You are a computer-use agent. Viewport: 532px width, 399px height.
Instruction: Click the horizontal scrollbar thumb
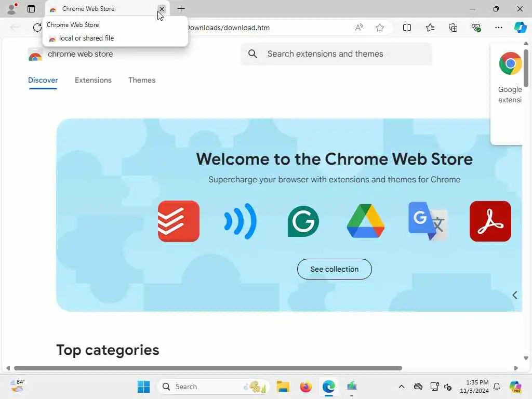point(208,368)
